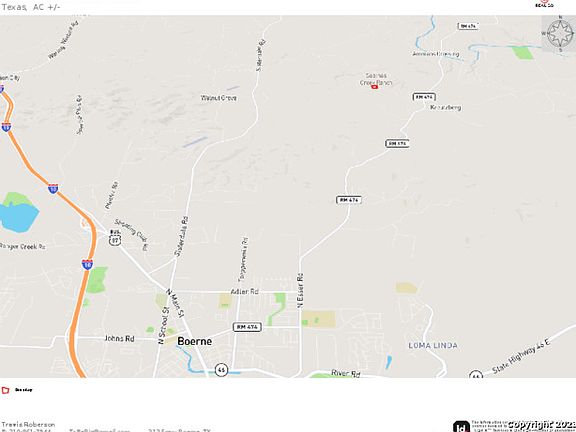The height and width of the screenshot is (432, 576).
Task: Click the Walnut Grove place label
Action: (x=219, y=98)
